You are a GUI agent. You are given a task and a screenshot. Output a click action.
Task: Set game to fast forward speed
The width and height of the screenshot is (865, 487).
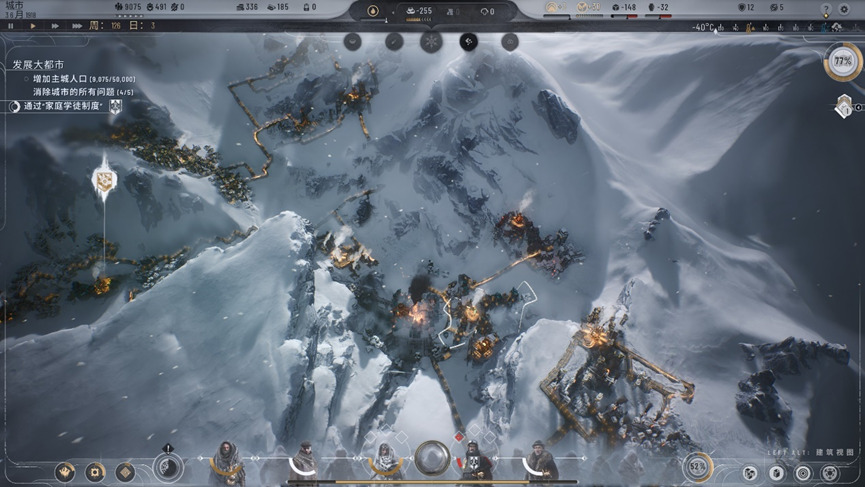[x=55, y=26]
